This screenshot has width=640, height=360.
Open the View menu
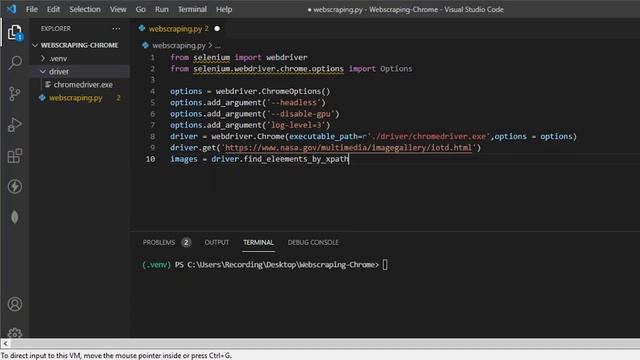point(118,9)
